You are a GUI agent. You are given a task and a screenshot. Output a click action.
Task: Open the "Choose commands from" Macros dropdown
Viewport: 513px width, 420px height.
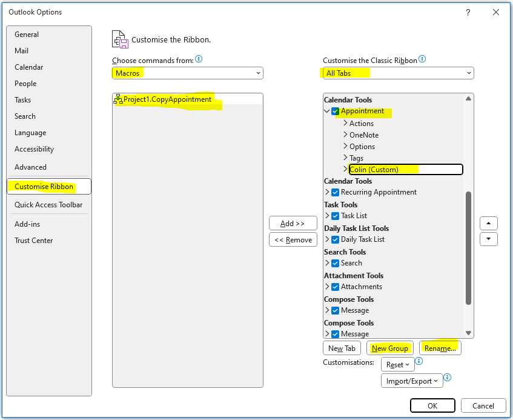[188, 73]
